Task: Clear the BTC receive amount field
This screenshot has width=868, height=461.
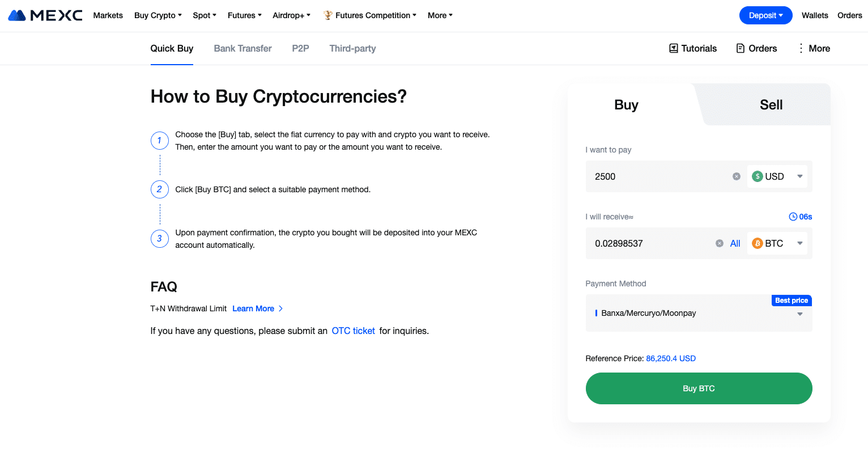Action: click(x=720, y=243)
